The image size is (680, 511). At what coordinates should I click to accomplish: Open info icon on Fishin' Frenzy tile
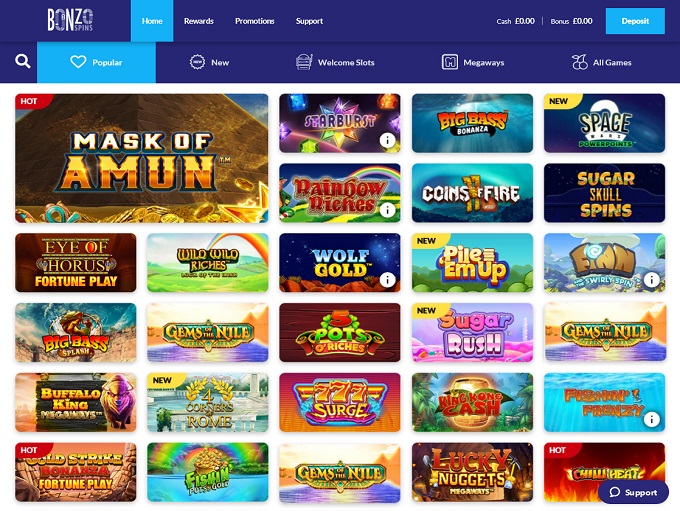[x=651, y=419]
